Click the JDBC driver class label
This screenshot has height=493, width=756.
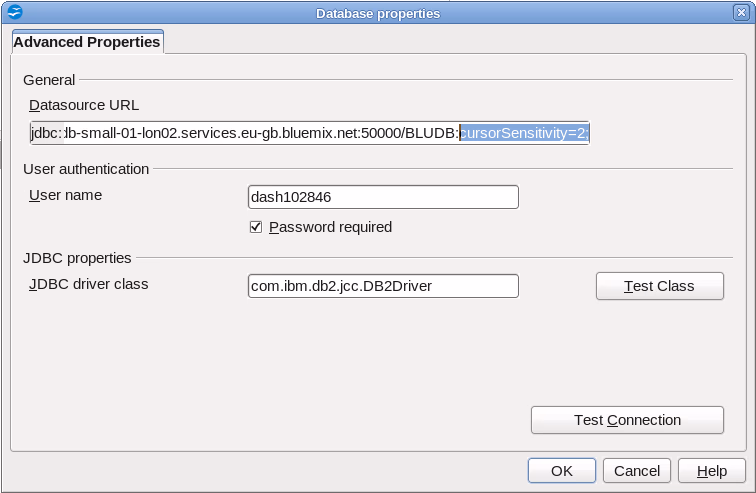pos(88,284)
